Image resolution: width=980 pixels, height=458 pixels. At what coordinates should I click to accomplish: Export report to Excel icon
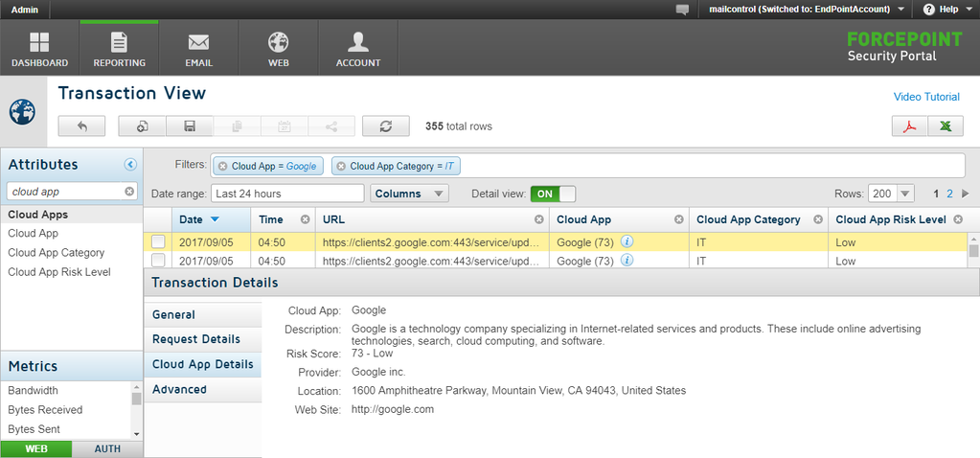[946, 126]
